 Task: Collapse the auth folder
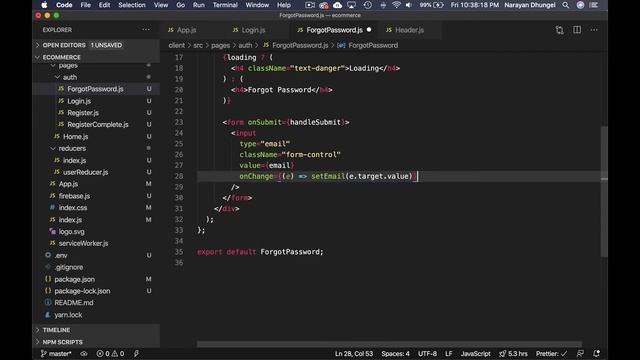click(69, 77)
